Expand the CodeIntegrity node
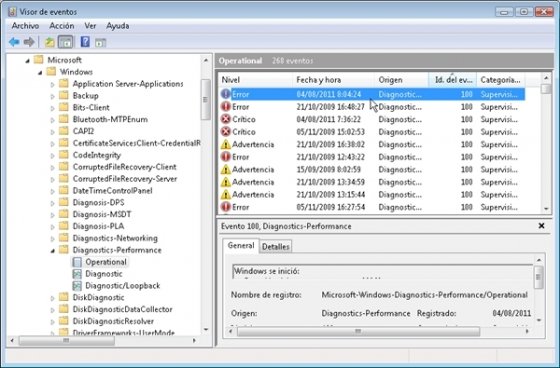The height and width of the screenshot is (368, 560). pos(52,156)
